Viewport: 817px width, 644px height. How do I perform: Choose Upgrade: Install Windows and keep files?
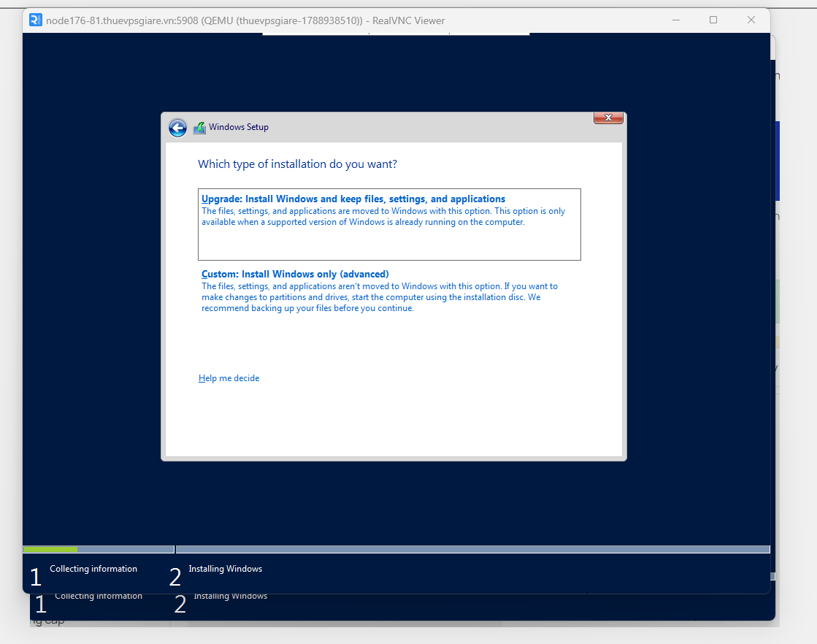click(389, 224)
